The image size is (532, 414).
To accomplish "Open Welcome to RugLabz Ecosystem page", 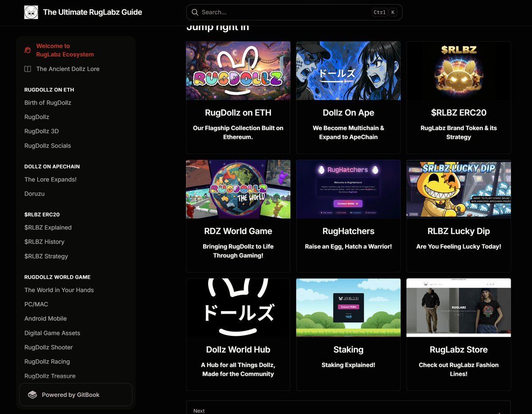I will 65,50.
